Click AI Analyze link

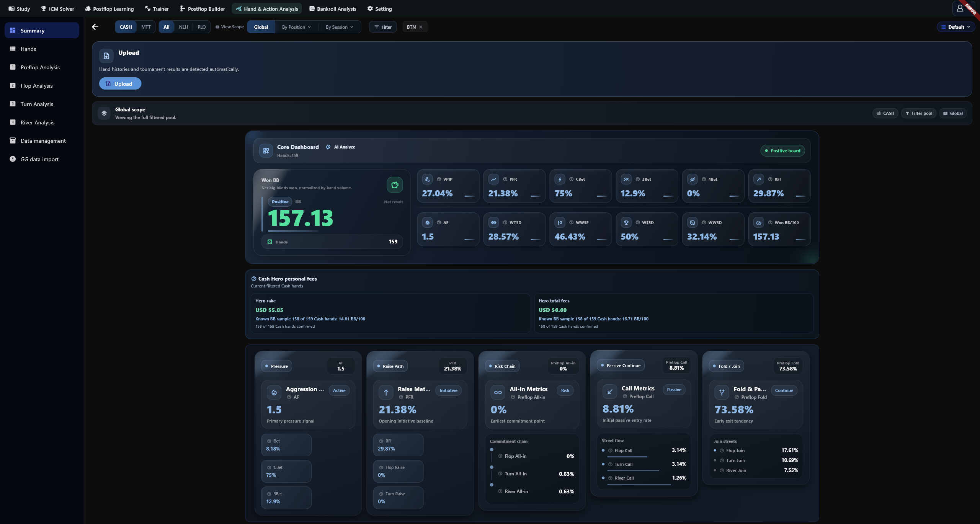tap(341, 147)
